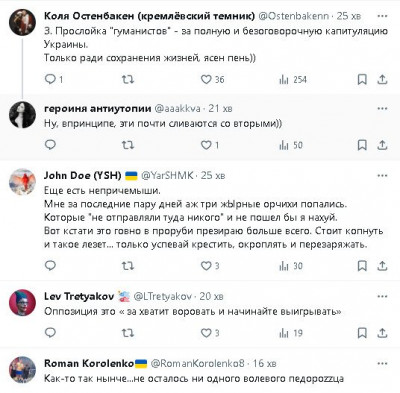This screenshot has width=400, height=393.
Task: Open more options on John Doe's tweet
Action: pyautogui.click(x=382, y=175)
